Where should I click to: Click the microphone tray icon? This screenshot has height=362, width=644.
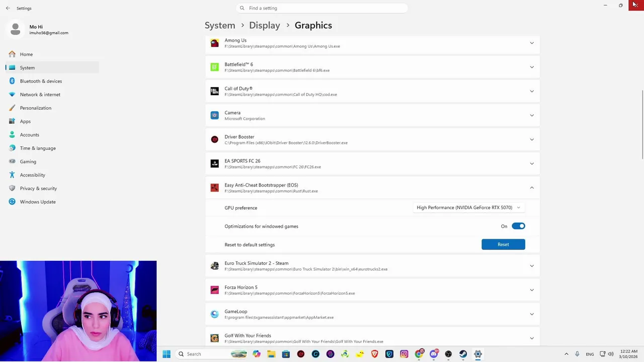click(x=577, y=354)
